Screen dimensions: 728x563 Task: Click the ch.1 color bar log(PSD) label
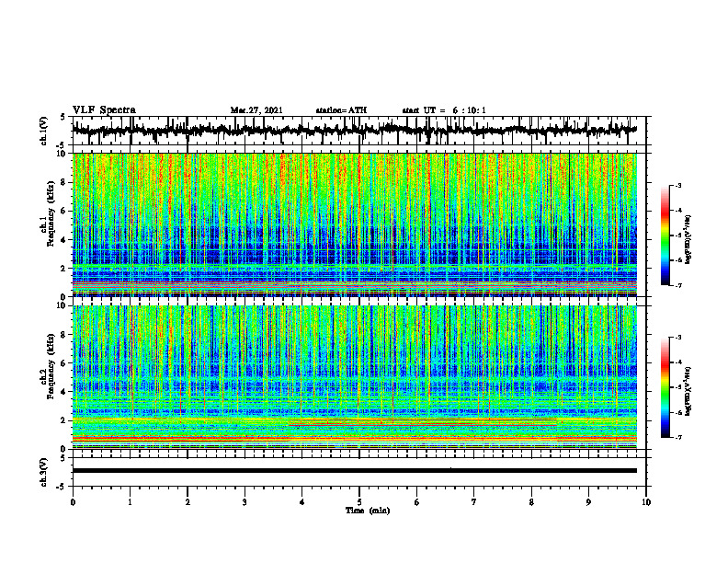pyautogui.click(x=688, y=240)
